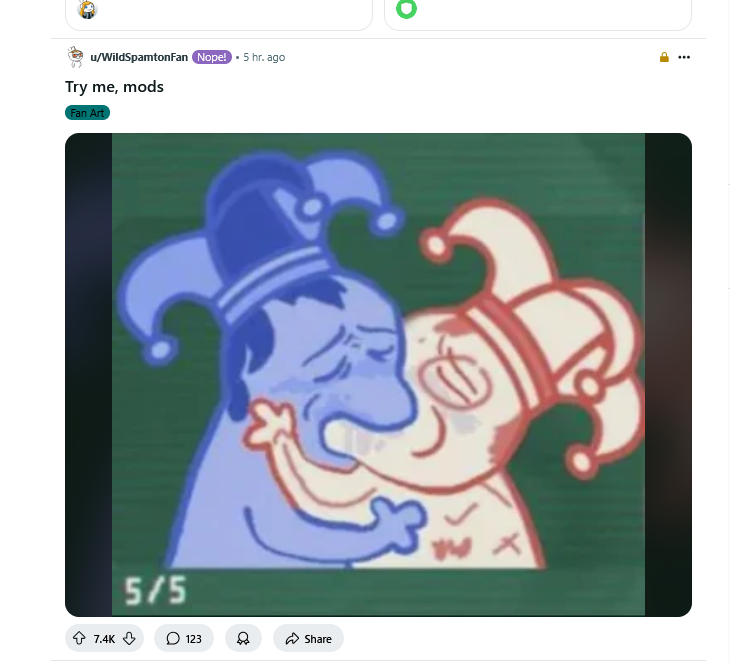Click the upvote count 7.4K
The image size is (730, 663).
pyautogui.click(x=104, y=639)
